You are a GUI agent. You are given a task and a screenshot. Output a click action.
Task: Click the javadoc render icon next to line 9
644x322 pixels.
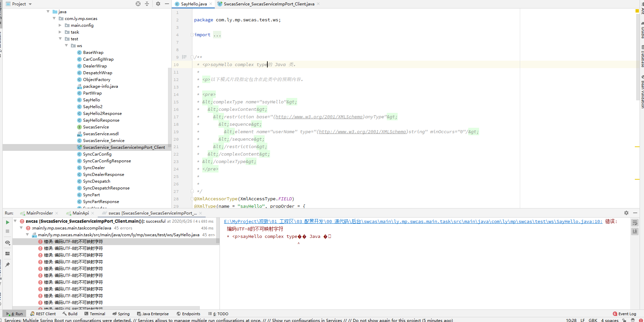click(184, 57)
